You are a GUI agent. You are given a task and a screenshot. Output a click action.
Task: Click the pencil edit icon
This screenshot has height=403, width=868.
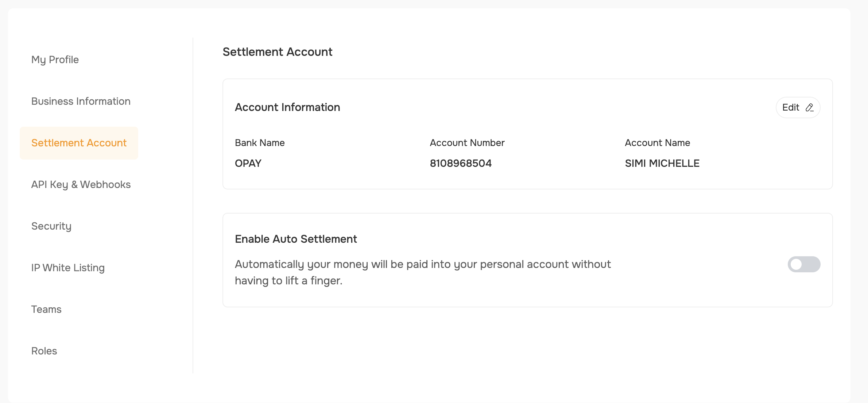[809, 107]
